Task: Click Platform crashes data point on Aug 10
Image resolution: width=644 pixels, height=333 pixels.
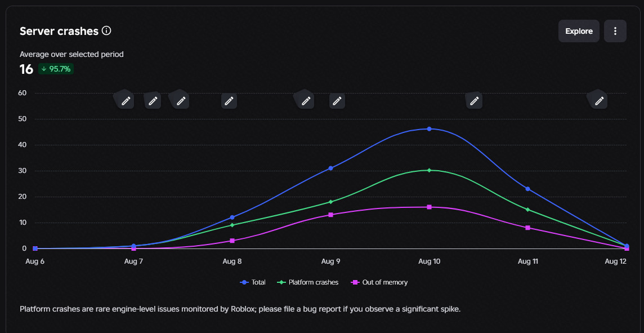Action: (429, 170)
